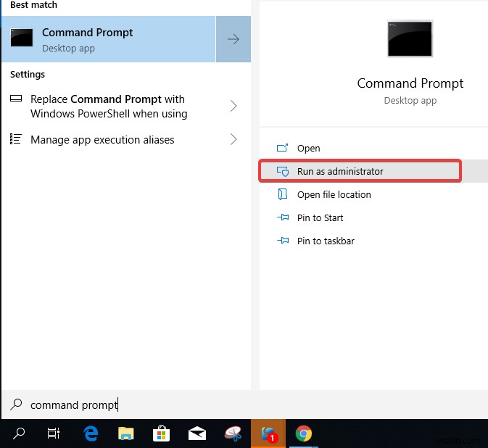The height and width of the screenshot is (448, 488).
Task: Open the Mail app from the taskbar
Action: coord(197,434)
